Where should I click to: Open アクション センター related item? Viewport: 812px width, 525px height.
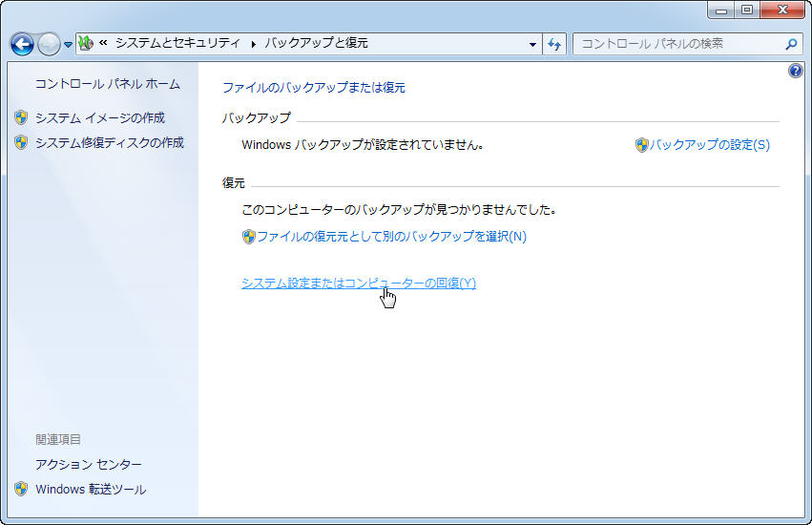click(89, 464)
